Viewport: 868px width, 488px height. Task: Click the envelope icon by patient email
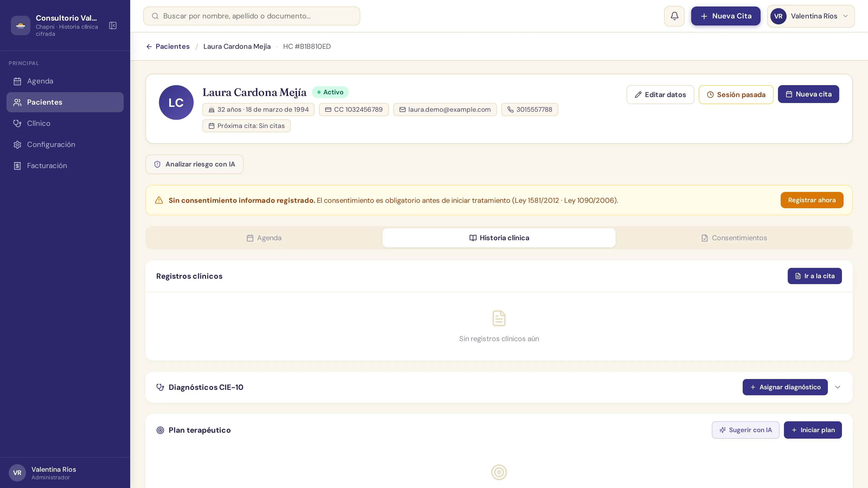402,110
